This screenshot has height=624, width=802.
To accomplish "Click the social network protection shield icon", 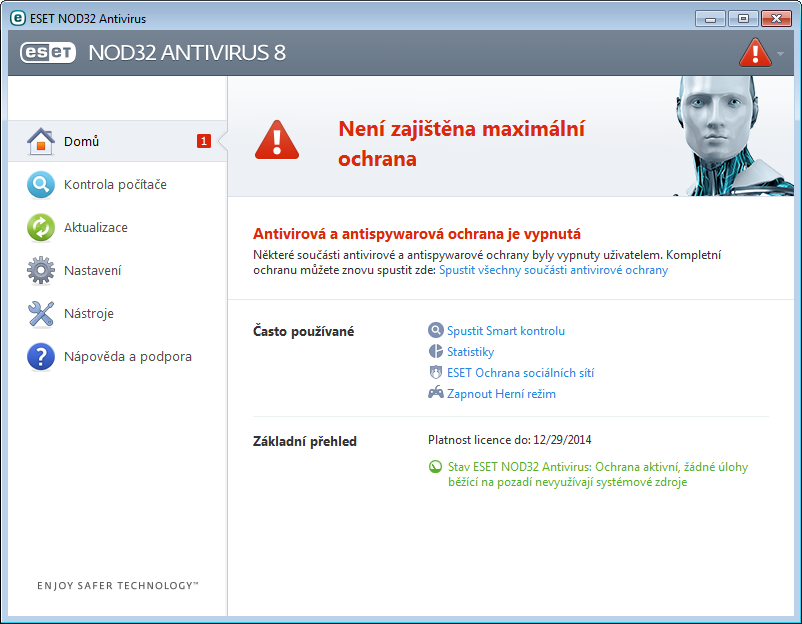I will [x=435, y=372].
